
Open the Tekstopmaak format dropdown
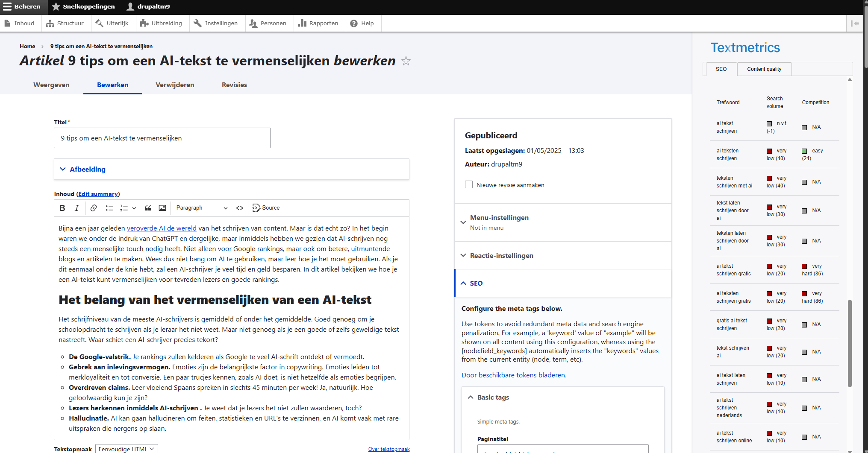pos(126,449)
